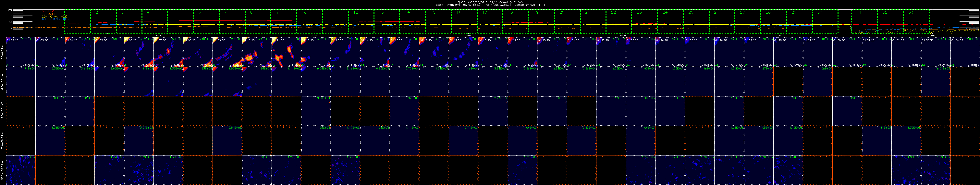Select time interval box 1 on light curve
The height and width of the screenshot is (185, 980).
78,22
